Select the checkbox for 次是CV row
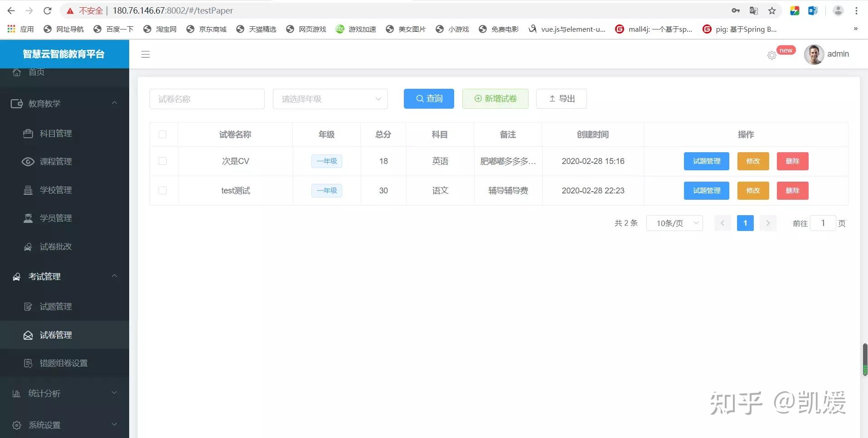Viewport: 868px width, 438px height. 163,161
